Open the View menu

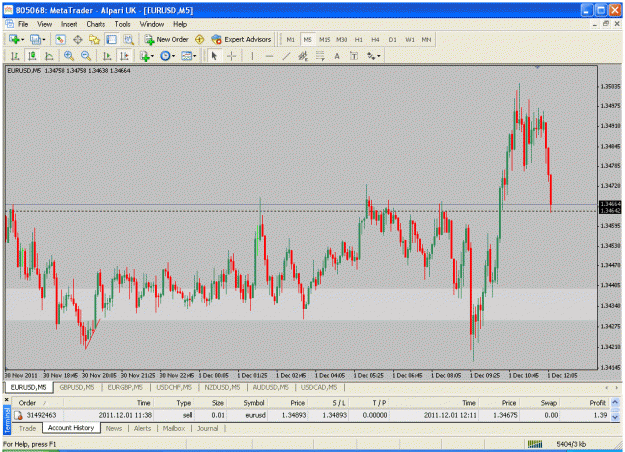coord(45,24)
